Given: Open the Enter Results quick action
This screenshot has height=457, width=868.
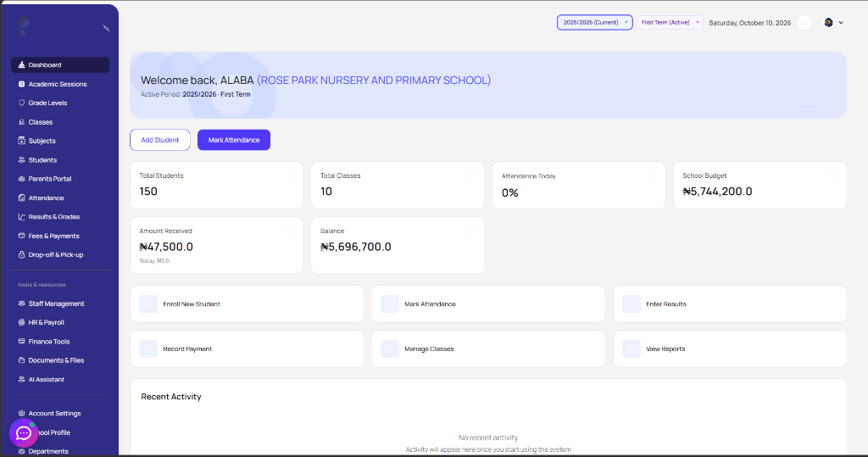Looking at the screenshot, I should [730, 304].
